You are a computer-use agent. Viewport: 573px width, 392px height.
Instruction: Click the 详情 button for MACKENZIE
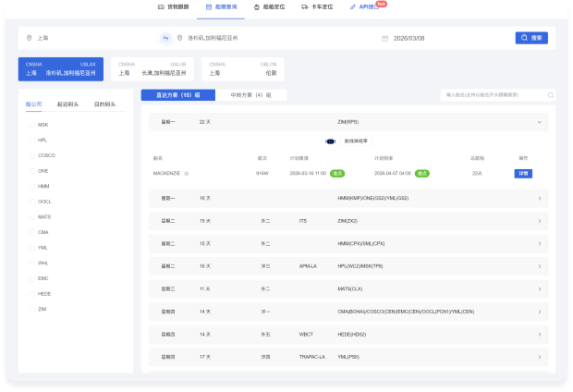523,173
